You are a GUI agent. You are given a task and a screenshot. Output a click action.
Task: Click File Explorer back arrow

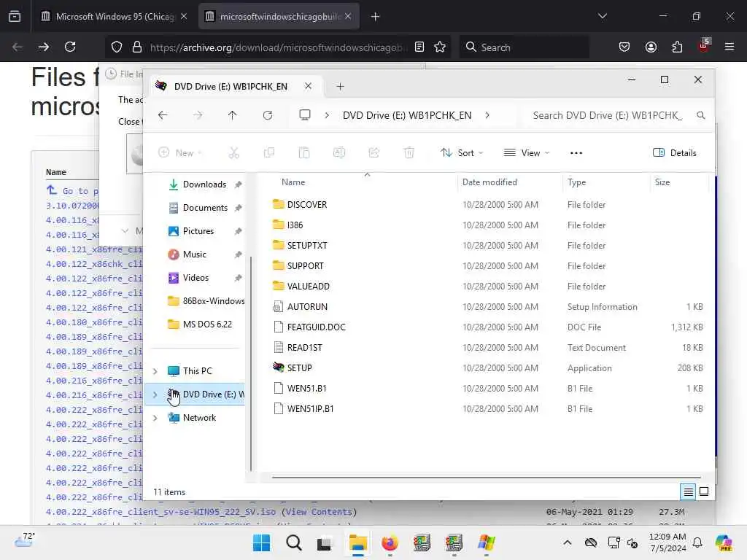[x=163, y=115]
